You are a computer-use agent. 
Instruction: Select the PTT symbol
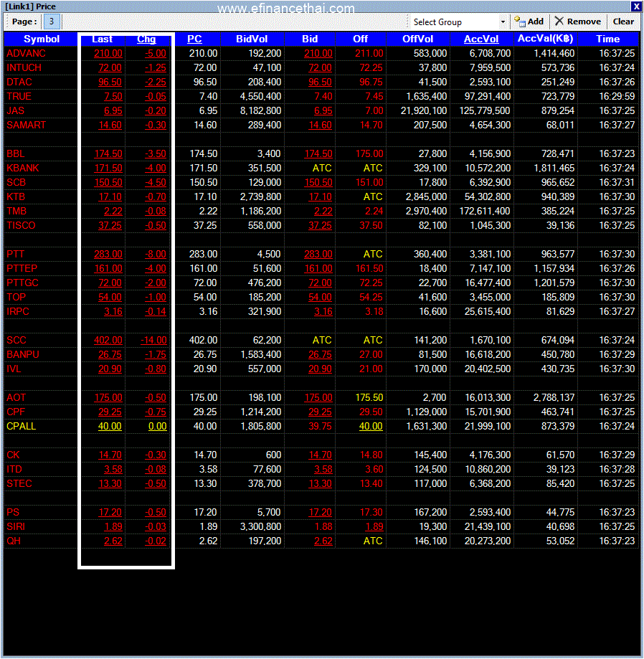16,255
